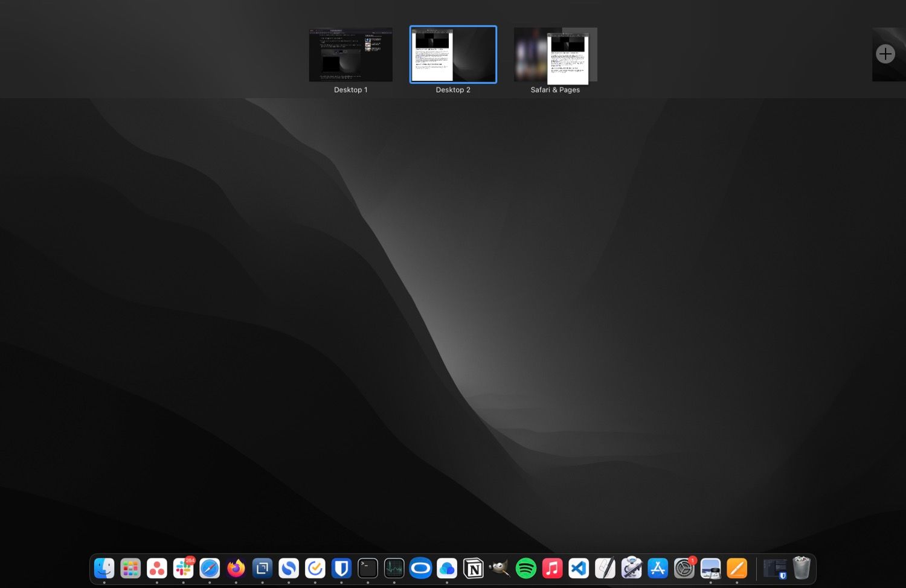Open Firefox
This screenshot has width=906, height=588.
tap(236, 568)
